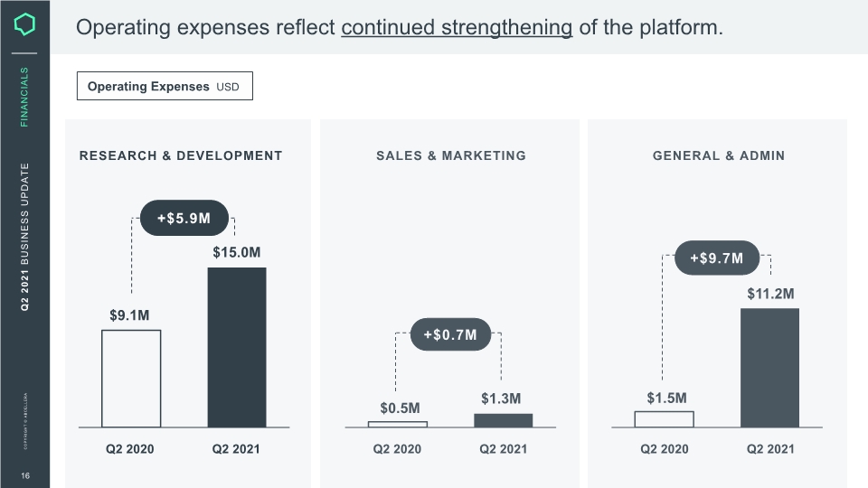Click page number 16 in sidebar
This screenshot has width=868, height=488.
25,476
